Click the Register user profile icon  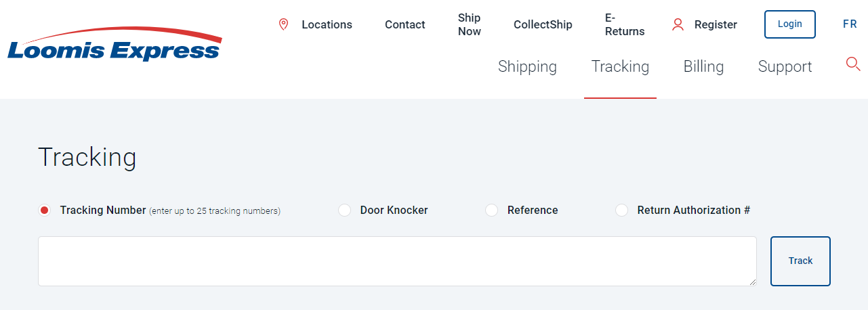(678, 24)
